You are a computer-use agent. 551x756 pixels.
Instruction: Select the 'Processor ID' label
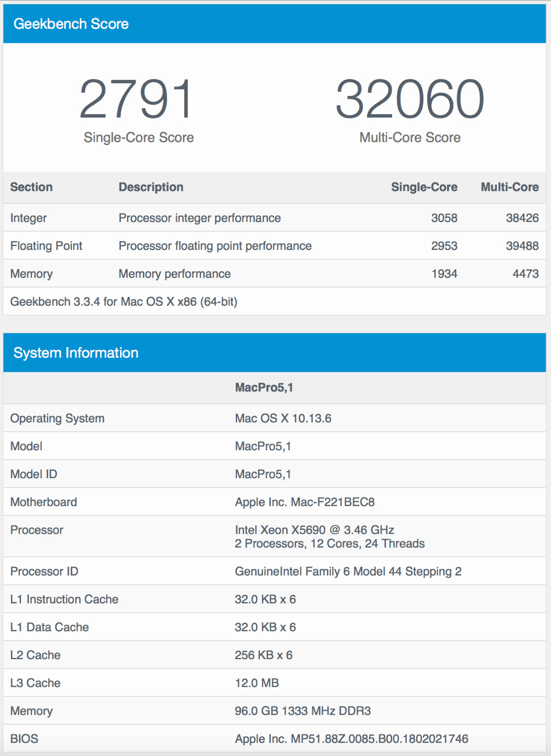click(x=44, y=572)
